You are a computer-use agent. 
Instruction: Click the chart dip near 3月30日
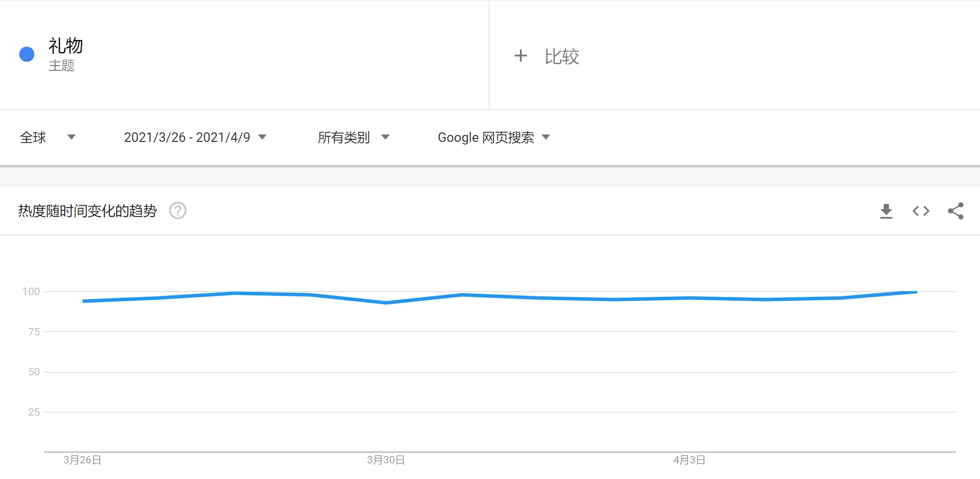click(385, 303)
